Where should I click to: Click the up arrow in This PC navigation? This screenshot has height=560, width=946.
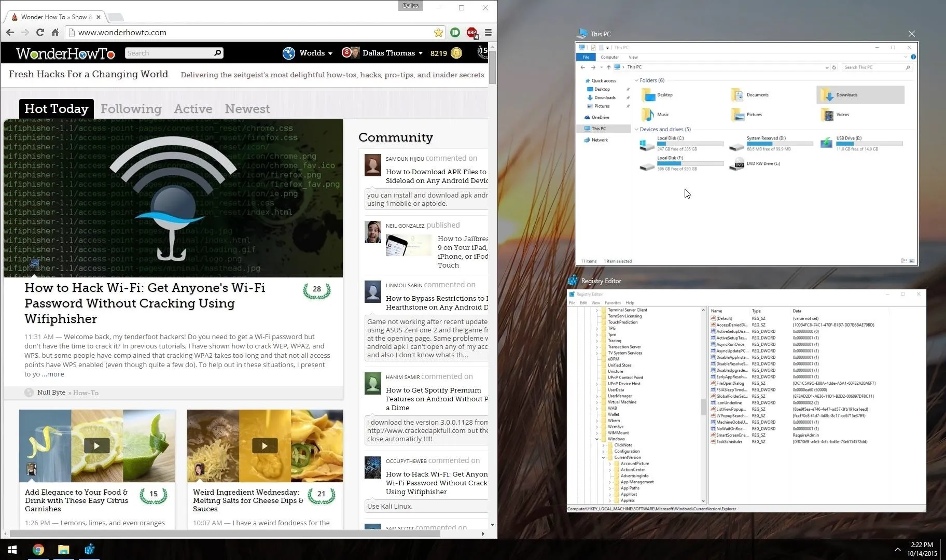(x=608, y=67)
